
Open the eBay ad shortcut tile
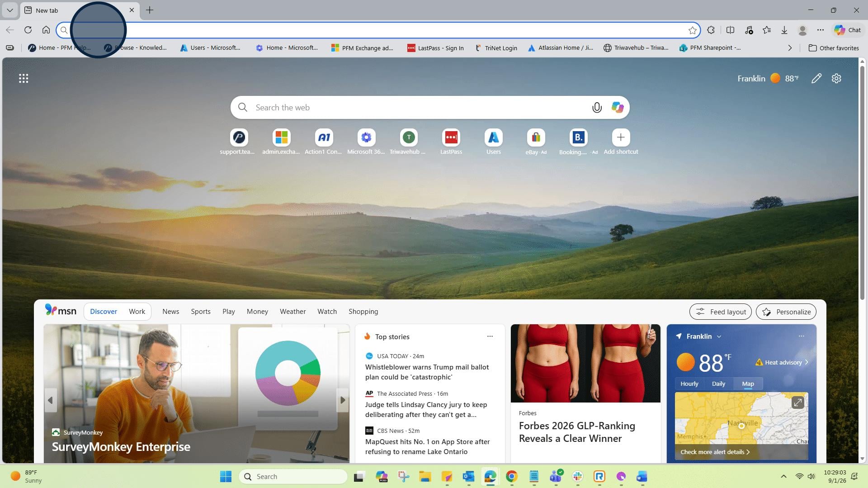(536, 142)
